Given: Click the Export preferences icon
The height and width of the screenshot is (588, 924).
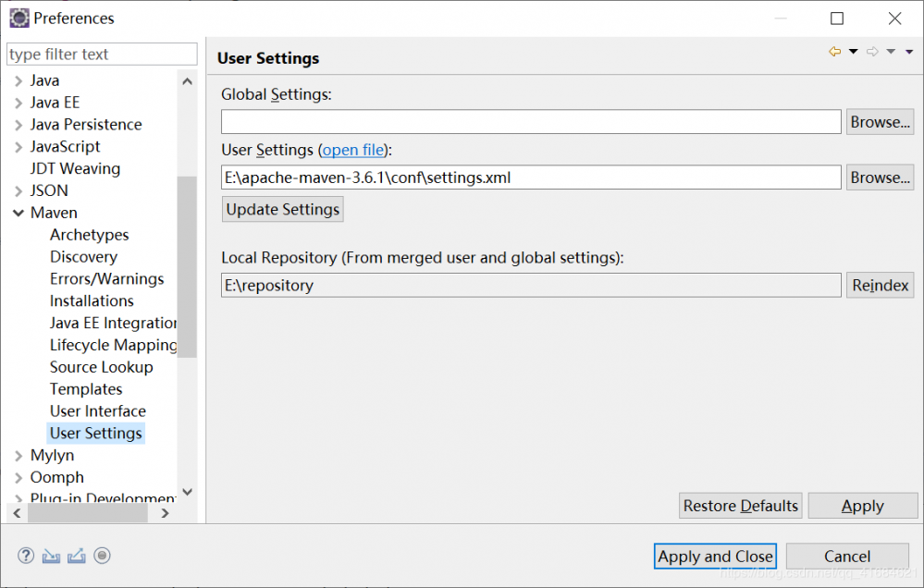Looking at the screenshot, I should click(77, 556).
